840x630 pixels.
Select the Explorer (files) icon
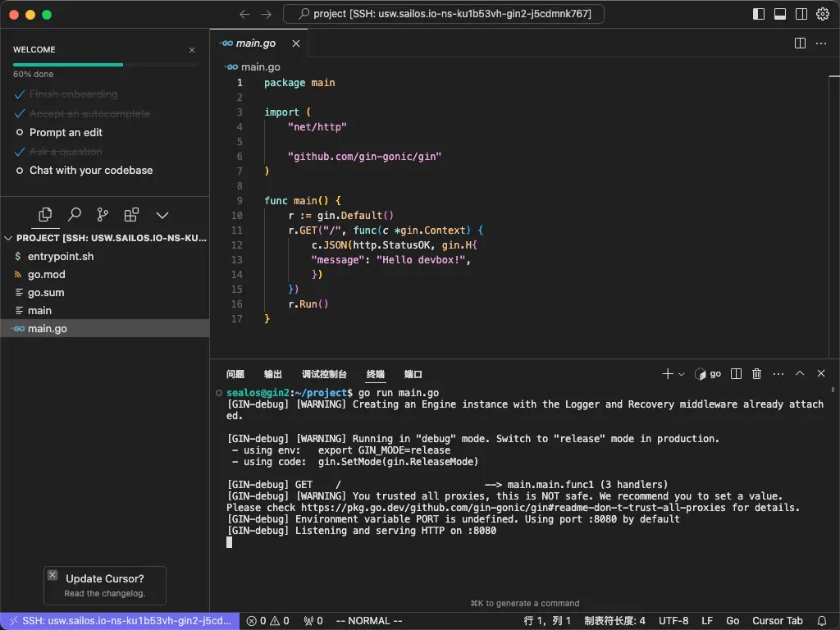(x=45, y=215)
